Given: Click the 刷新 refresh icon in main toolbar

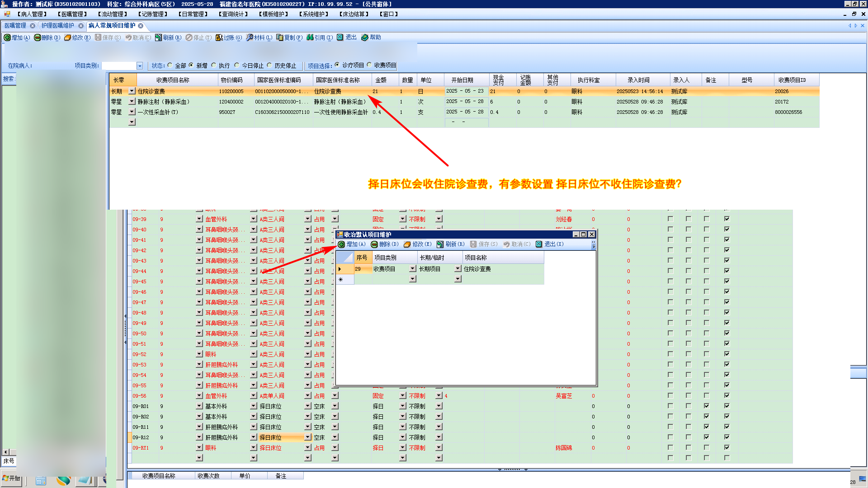Looking at the screenshot, I should tap(159, 38).
